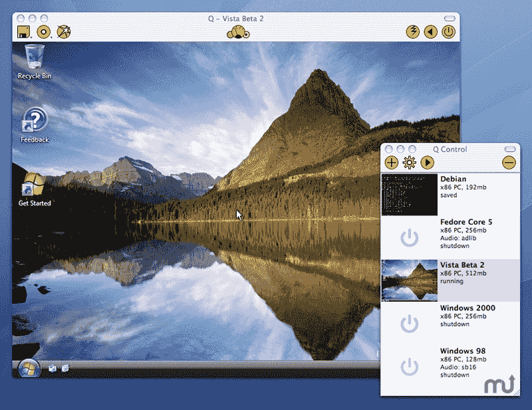Click the network settings icon in Q toolbar
This screenshot has width=532, height=410.
click(64, 31)
